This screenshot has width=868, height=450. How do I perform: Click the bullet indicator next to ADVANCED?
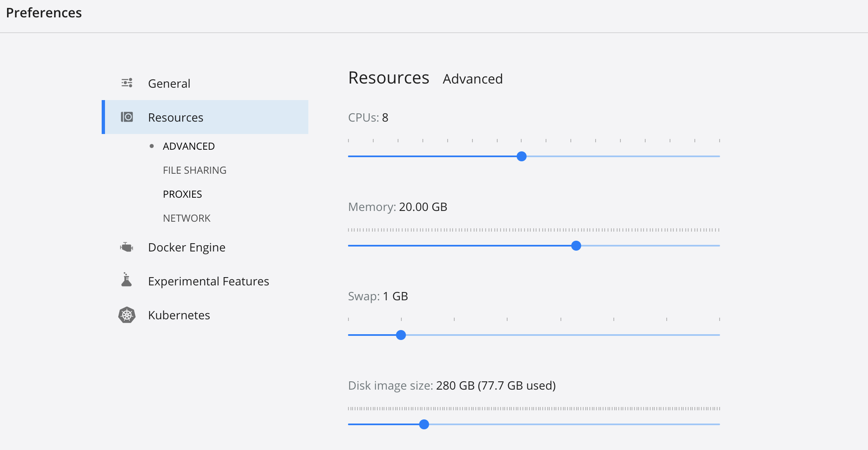click(x=152, y=146)
